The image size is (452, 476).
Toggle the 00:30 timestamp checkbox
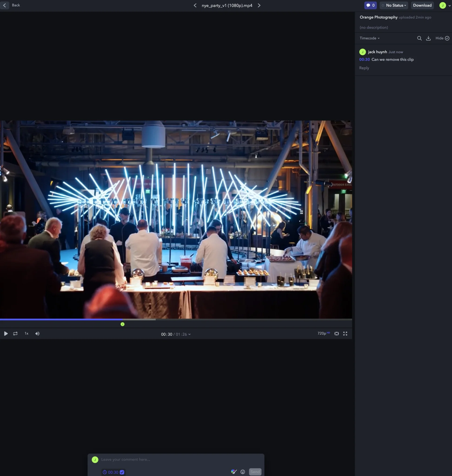(122, 472)
